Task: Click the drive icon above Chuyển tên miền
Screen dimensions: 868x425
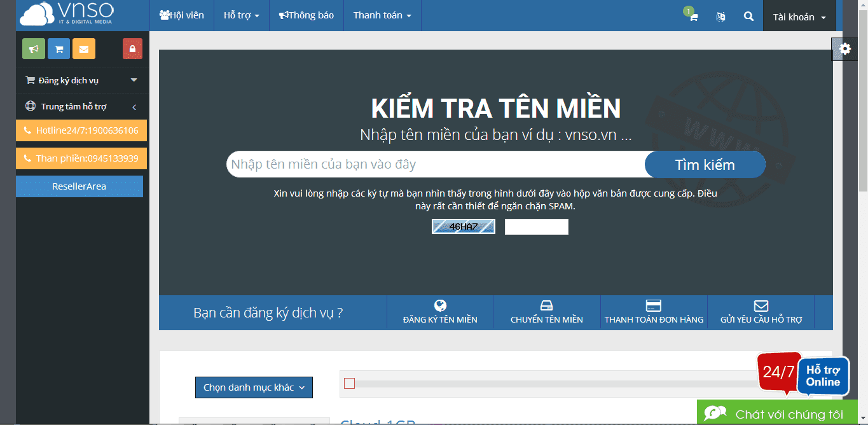Action: 547,305
